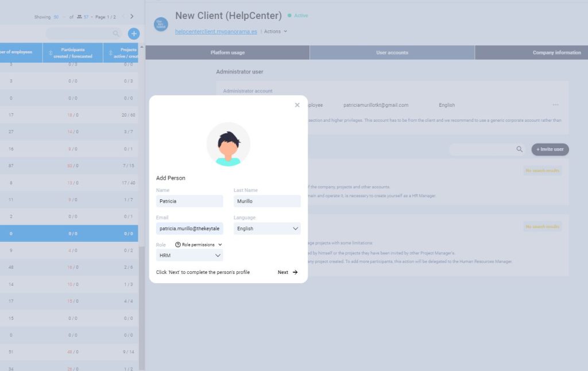
Task: Click into the Email input field
Action: click(189, 229)
